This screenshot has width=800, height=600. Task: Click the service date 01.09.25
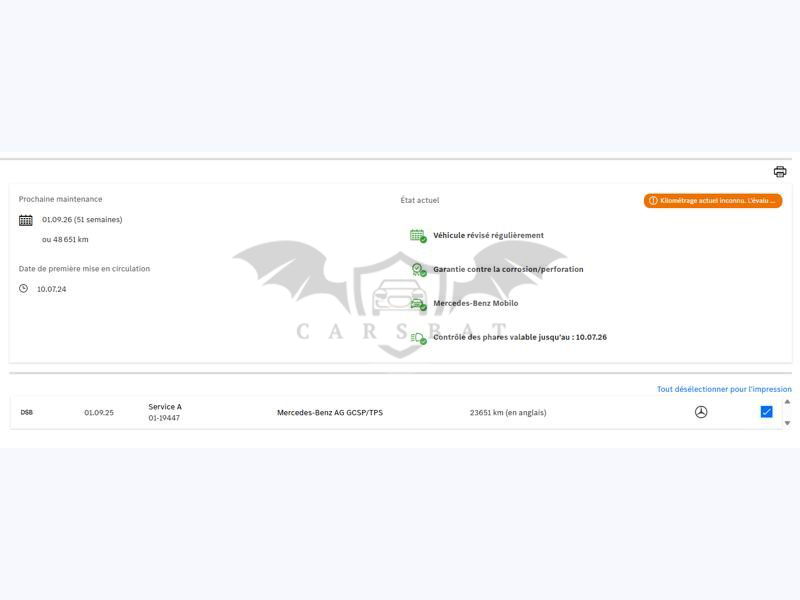[x=99, y=413]
